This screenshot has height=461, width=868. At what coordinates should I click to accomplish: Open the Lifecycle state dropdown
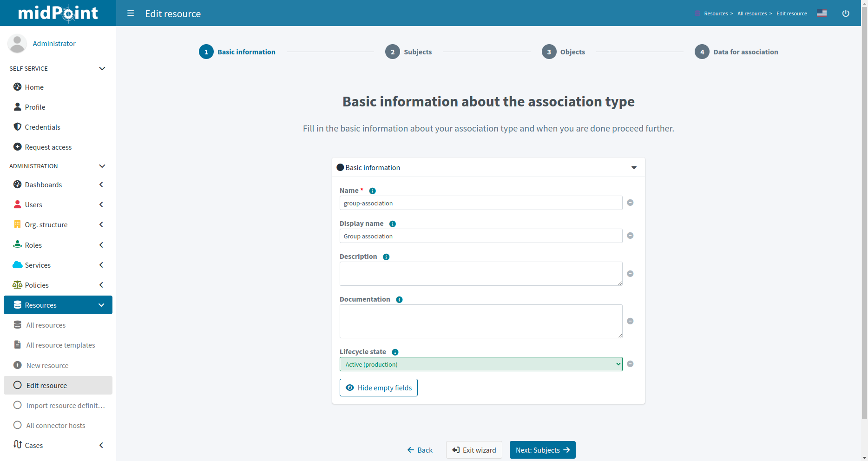click(480, 364)
